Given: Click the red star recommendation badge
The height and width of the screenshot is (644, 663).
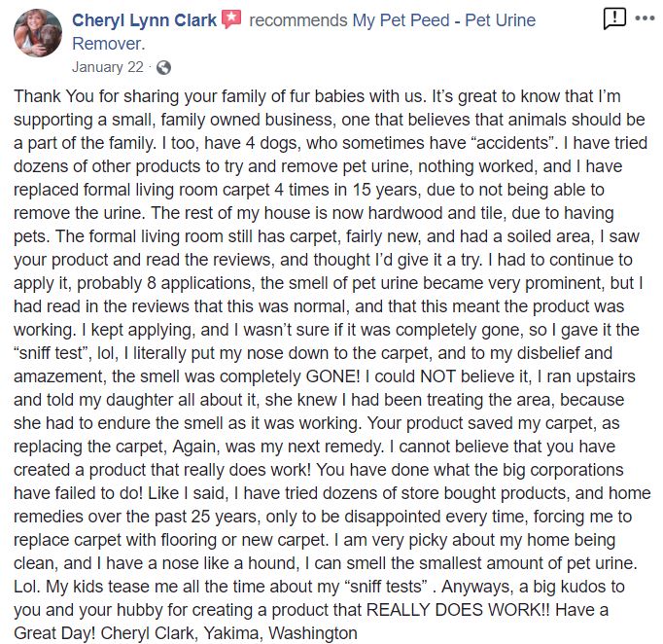Looking at the screenshot, I should [231, 19].
